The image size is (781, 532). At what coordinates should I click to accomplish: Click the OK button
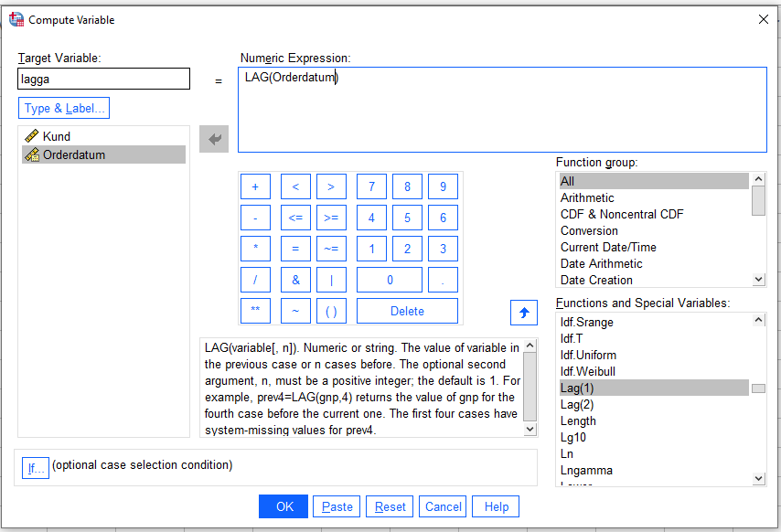click(284, 506)
